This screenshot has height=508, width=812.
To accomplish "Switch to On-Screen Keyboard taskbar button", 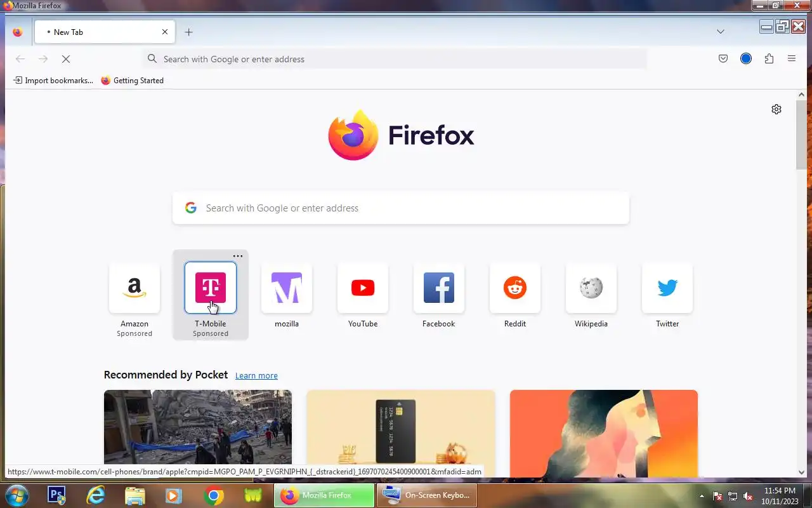I will (x=427, y=495).
